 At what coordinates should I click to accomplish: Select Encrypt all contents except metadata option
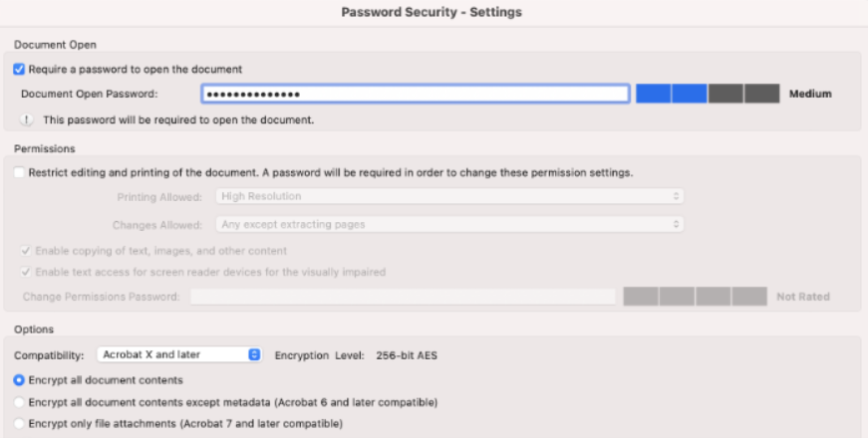pos(20,402)
